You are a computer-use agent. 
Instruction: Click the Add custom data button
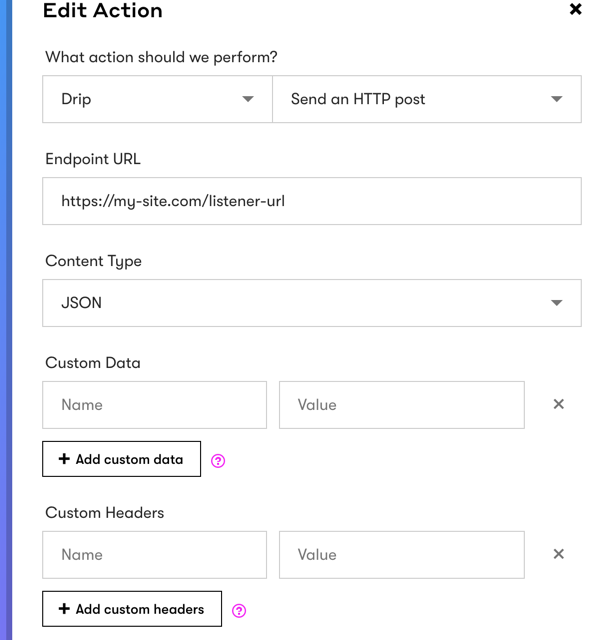pyautogui.click(x=122, y=459)
